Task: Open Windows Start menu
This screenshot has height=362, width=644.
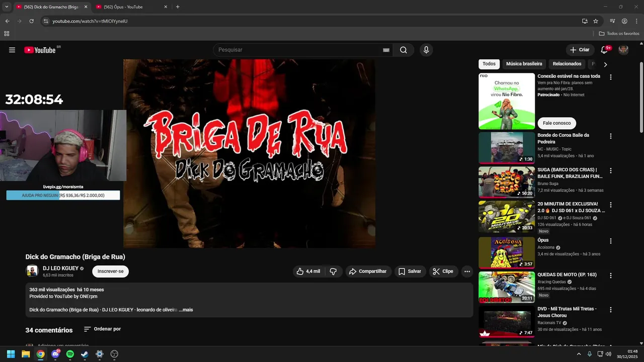Action: [x=11, y=354]
